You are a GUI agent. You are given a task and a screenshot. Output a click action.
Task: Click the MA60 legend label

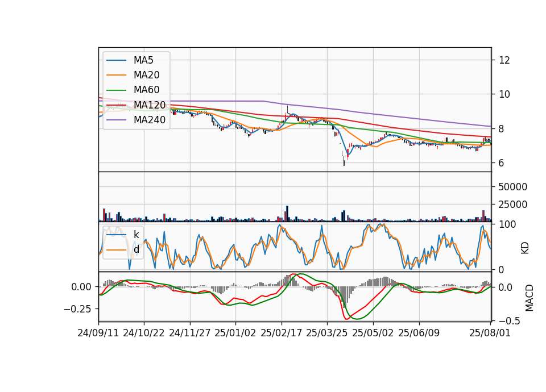(146, 90)
